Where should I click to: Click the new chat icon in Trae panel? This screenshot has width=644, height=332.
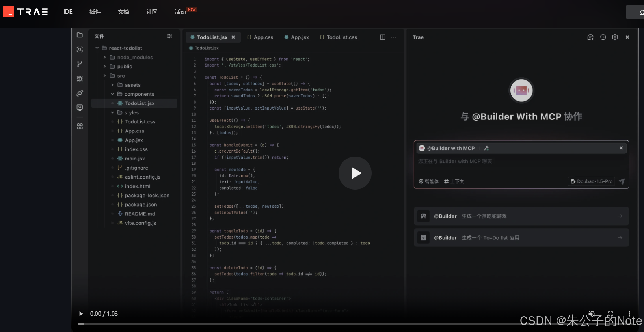[x=590, y=37]
